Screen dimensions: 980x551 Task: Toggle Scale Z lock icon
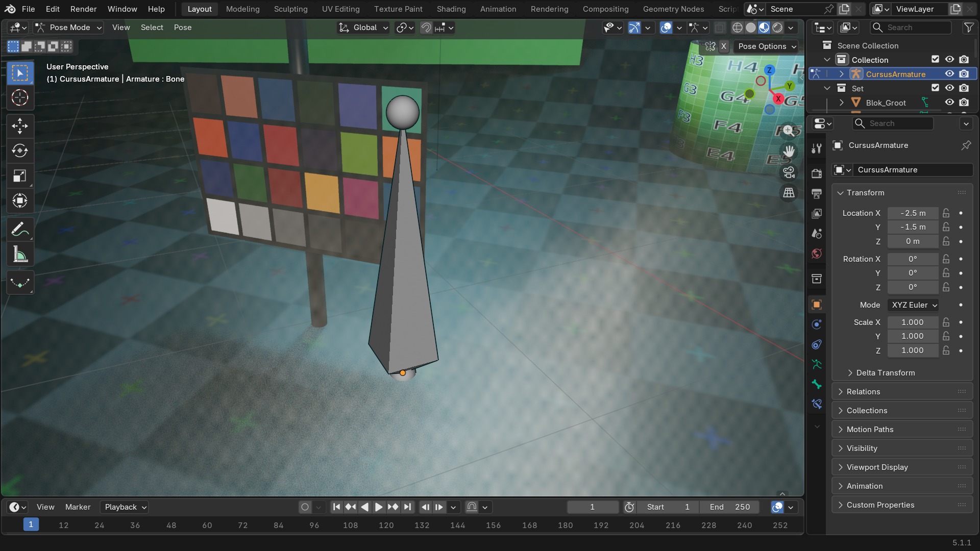(x=946, y=350)
